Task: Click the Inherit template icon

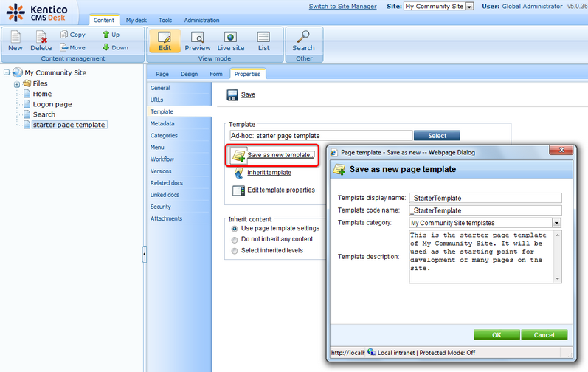Action: (x=238, y=173)
